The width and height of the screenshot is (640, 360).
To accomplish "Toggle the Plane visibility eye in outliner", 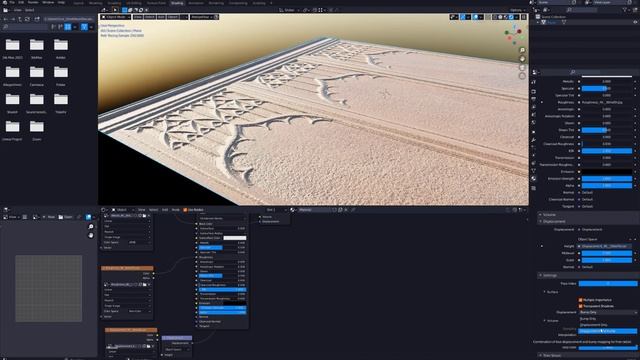I will click(x=635, y=22).
